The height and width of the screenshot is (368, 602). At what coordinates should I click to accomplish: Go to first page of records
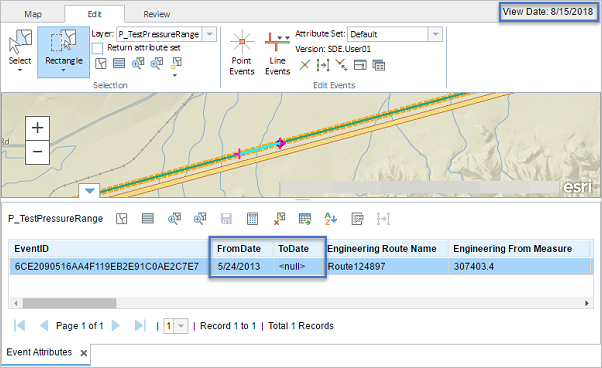pyautogui.click(x=19, y=326)
